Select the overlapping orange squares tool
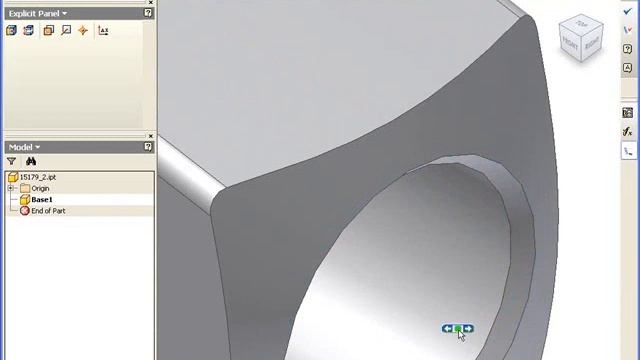This screenshot has height=360, width=640. coord(49,30)
